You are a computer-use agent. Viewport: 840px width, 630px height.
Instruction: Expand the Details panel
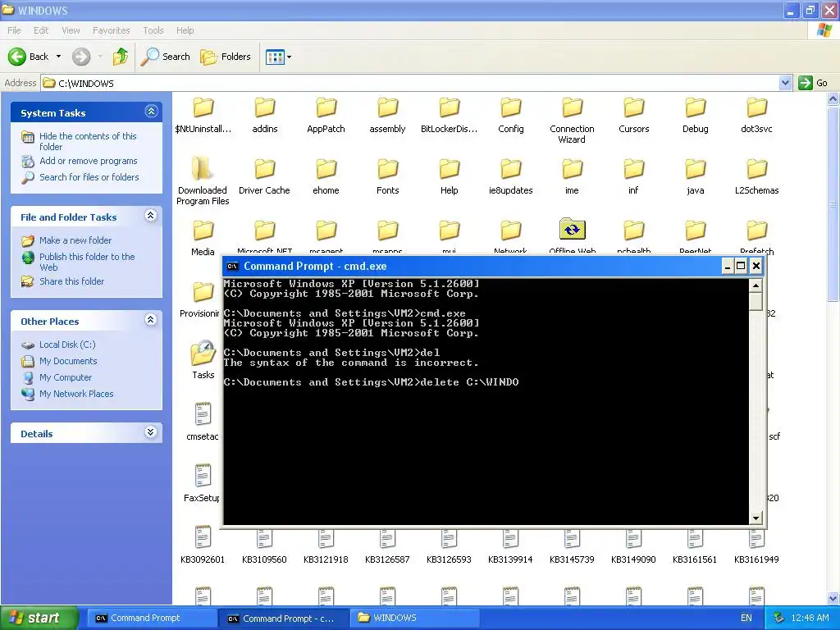coord(151,432)
